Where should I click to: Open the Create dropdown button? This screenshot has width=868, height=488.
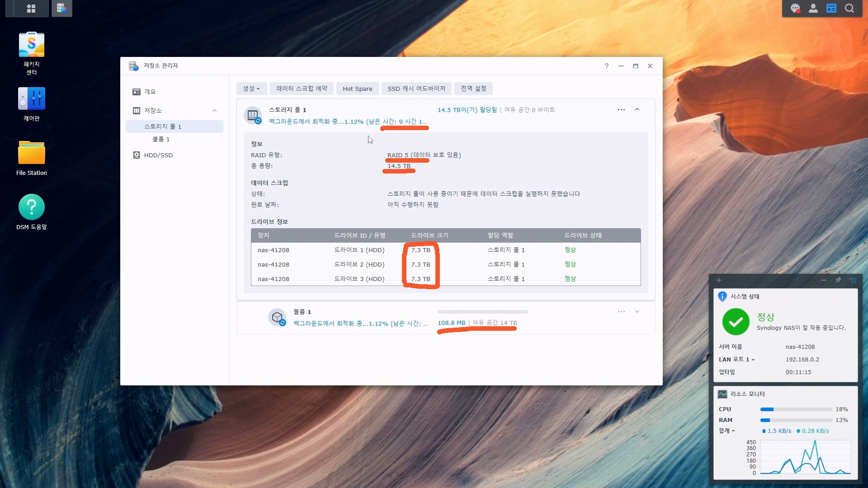coord(251,89)
